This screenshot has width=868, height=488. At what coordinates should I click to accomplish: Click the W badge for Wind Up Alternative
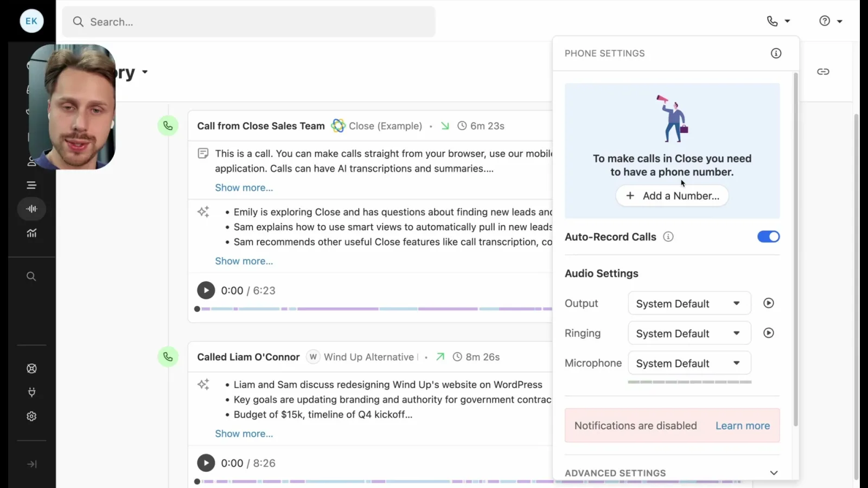pyautogui.click(x=313, y=357)
